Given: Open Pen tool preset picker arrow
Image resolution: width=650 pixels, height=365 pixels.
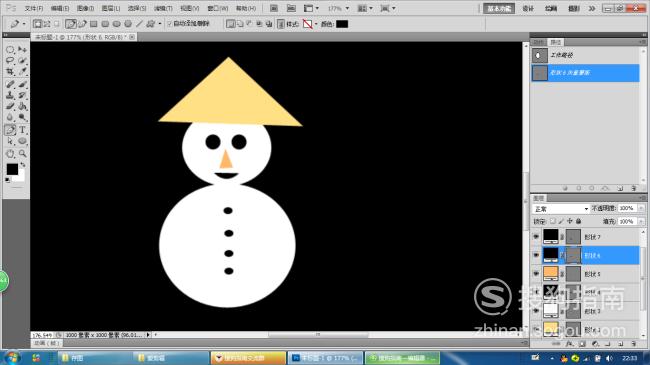Looking at the screenshot, I should (24, 24).
